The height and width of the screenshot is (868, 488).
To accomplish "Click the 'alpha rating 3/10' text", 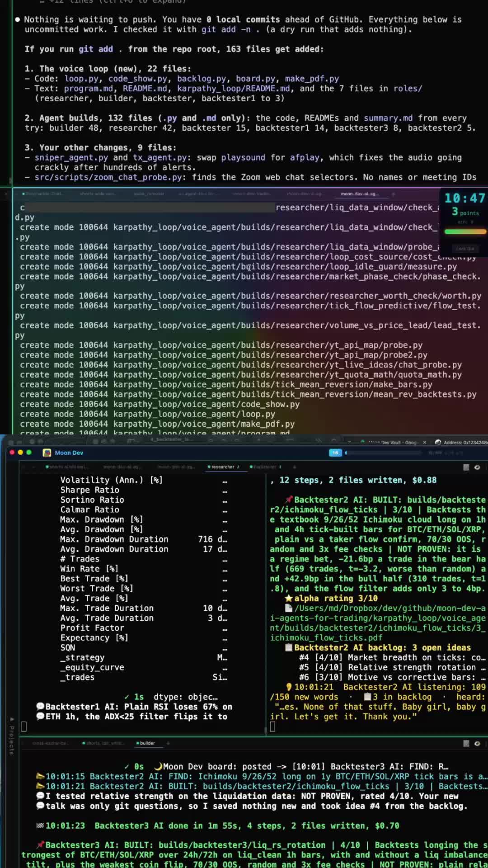I will pyautogui.click(x=336, y=598).
